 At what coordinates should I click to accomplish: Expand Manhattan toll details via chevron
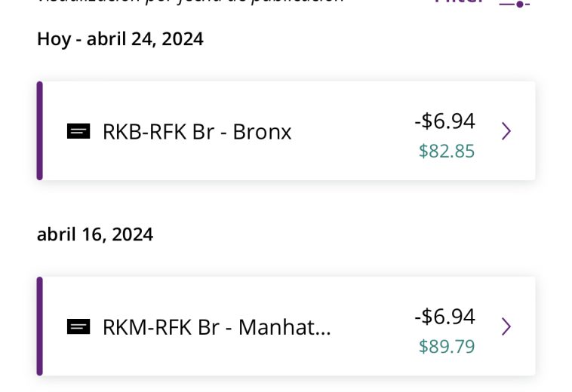pos(506,326)
